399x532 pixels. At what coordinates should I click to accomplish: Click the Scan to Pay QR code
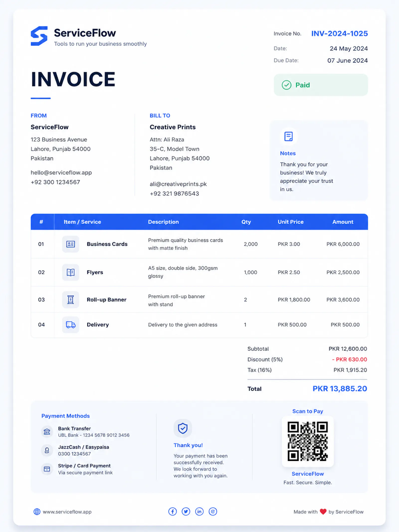click(x=307, y=441)
